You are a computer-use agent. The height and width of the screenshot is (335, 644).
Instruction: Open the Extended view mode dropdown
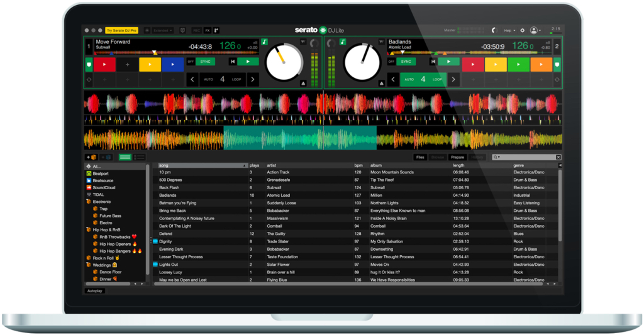click(163, 30)
